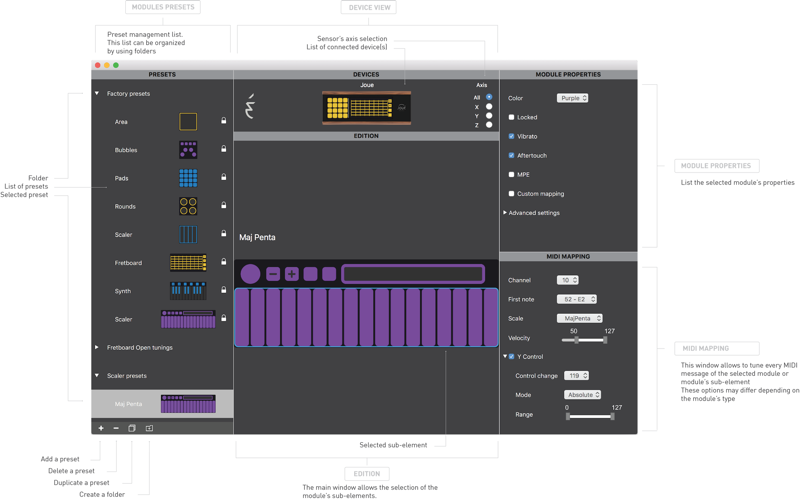Click the Add a preset plus icon

[x=101, y=428]
